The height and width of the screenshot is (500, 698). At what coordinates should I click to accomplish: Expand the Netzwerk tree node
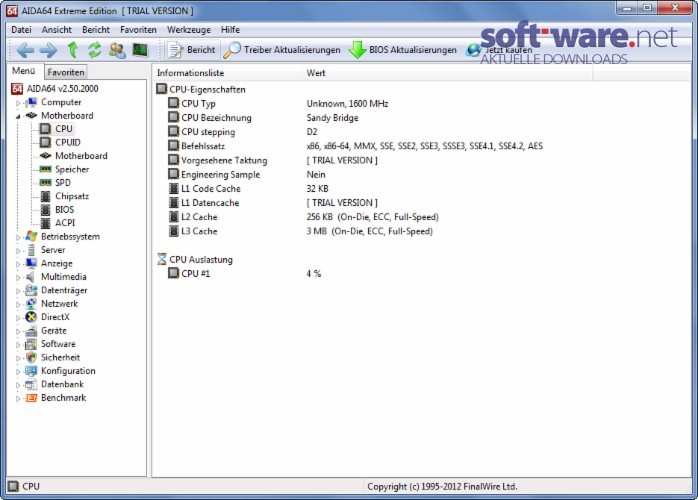pos(18,305)
